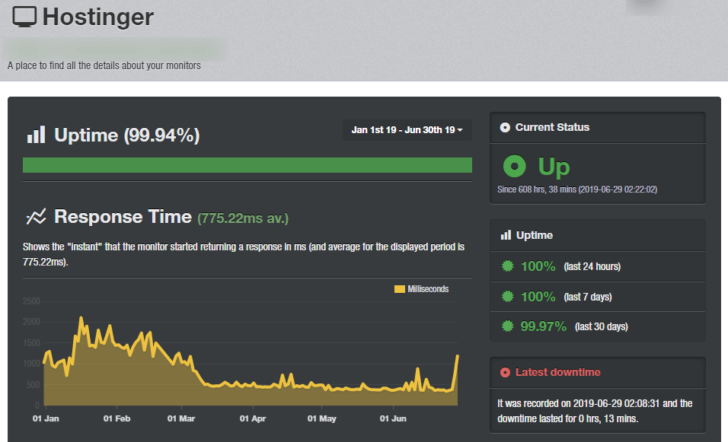Open the Jan 1st 19 - Jun 30th 19 date range dropdown

tap(407, 130)
